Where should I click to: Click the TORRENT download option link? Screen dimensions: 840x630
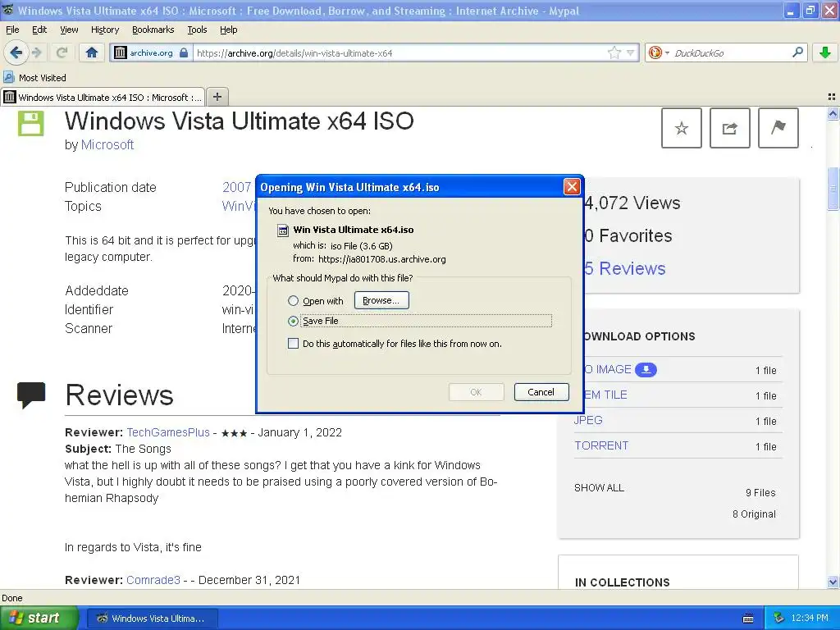pyautogui.click(x=601, y=445)
